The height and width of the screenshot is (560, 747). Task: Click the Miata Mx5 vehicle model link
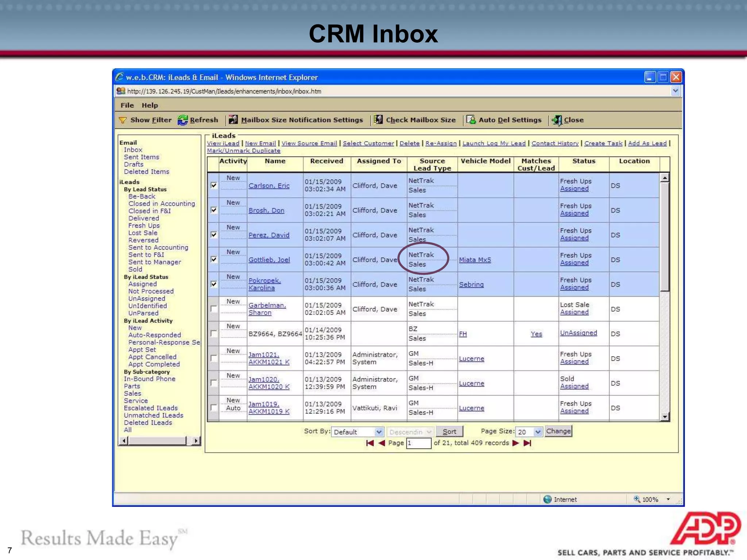coord(475,260)
